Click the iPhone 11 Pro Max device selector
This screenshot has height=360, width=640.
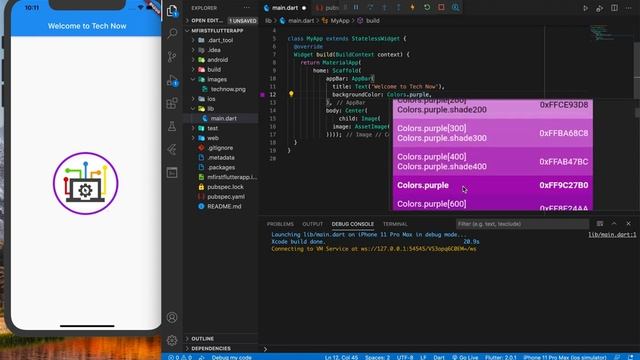[565, 357]
